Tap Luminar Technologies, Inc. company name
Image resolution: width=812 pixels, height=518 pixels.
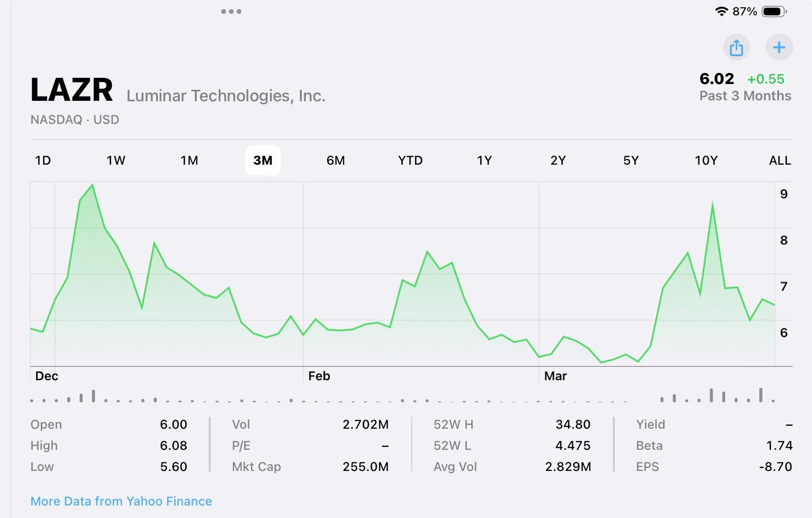(x=226, y=96)
